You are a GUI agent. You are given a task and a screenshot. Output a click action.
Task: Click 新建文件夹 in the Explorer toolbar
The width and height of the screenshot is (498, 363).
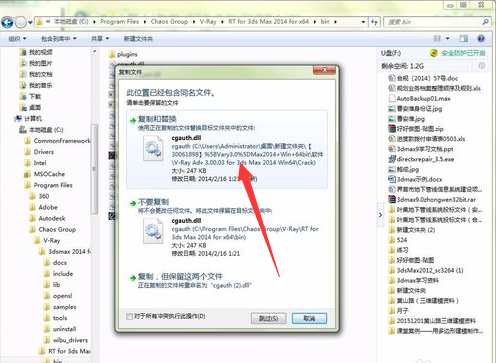[138, 39]
